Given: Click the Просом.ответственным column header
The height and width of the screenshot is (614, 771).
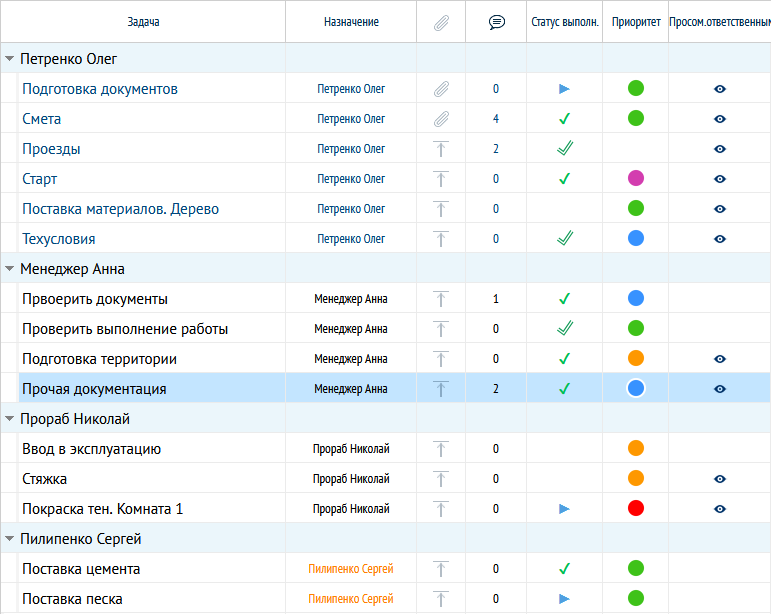Looking at the screenshot, I should tap(720, 22).
